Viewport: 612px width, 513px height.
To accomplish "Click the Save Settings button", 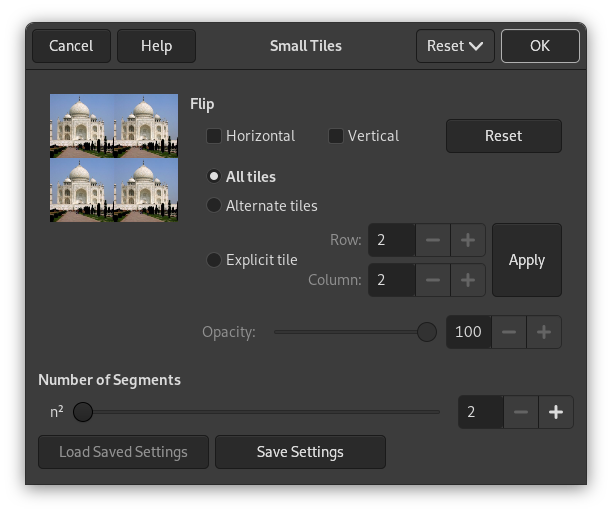I will (x=300, y=452).
